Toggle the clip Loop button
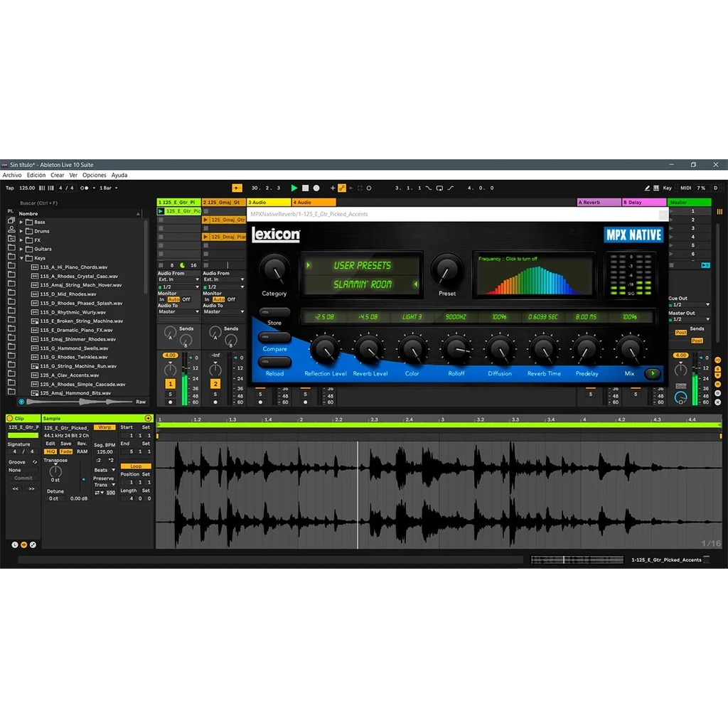Screen dimensions: 728x728 tap(136, 466)
